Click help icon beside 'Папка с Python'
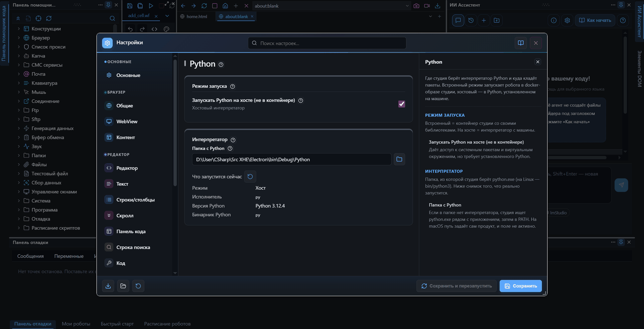Image resolution: width=644 pixels, height=329 pixels. coord(230,149)
